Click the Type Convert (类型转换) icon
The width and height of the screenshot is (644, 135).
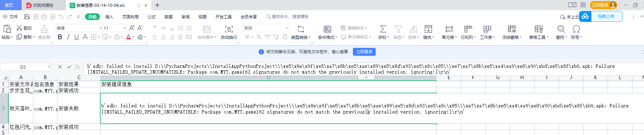pyautogui.click(x=301, y=29)
